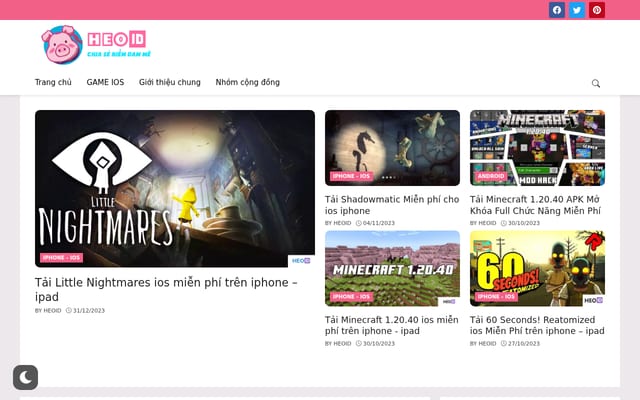This screenshot has width=640, height=400.
Task: Click the HEOID pig logo
Action: click(x=96, y=44)
